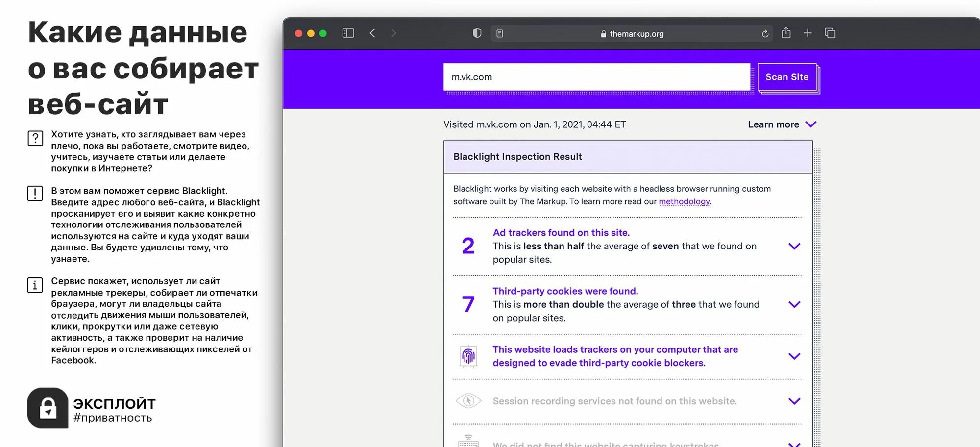Click 'Ad trackers found on this site.' heading
Screen dimensions: 980x447
[561, 233]
